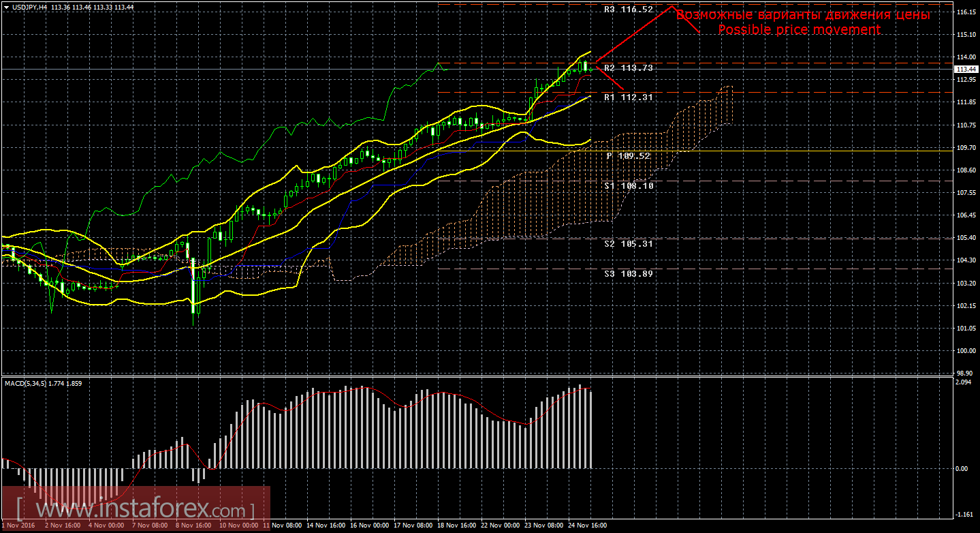Click the S3 103.89 support label
The height and width of the screenshot is (533, 980).
click(628, 273)
